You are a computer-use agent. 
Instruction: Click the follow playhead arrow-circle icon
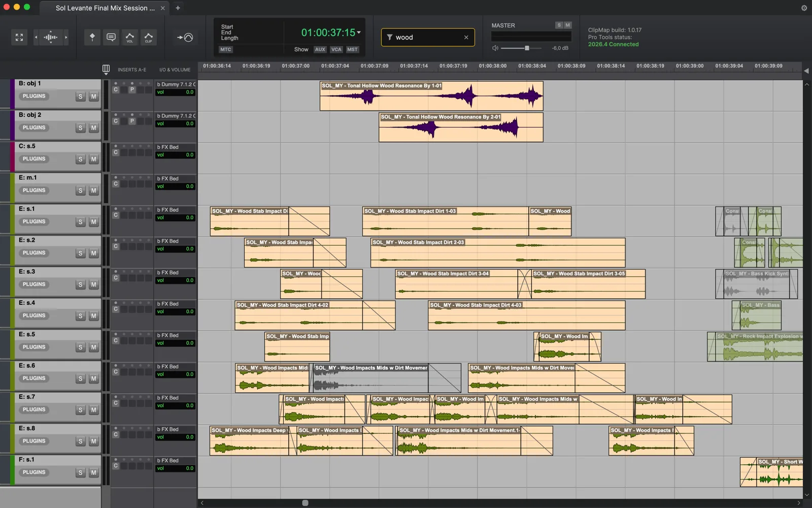185,37
